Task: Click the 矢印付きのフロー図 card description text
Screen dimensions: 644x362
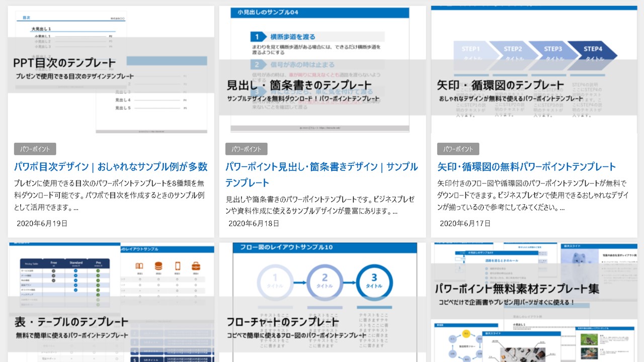Action: coord(532,195)
